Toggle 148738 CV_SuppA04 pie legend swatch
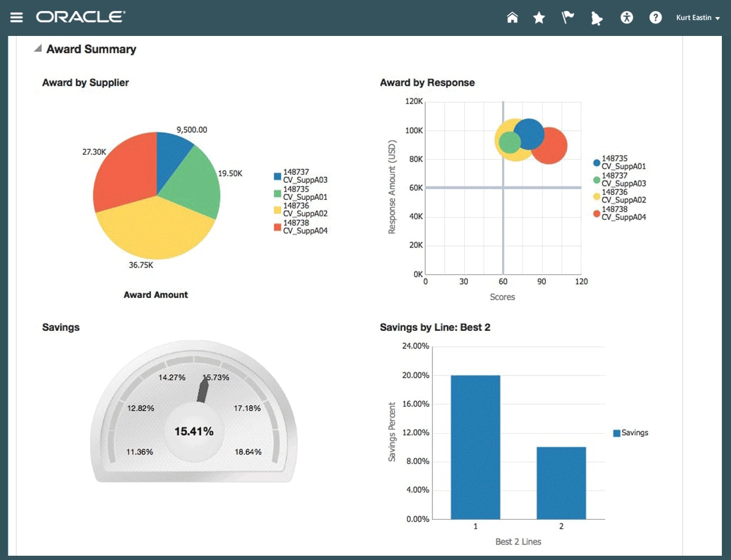The height and width of the screenshot is (560, 731). pyautogui.click(x=278, y=227)
